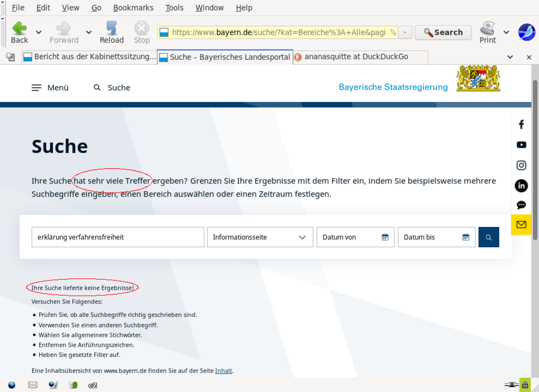Expand the Informationsseite category dropdown
The image size is (539, 392).
[x=260, y=237]
